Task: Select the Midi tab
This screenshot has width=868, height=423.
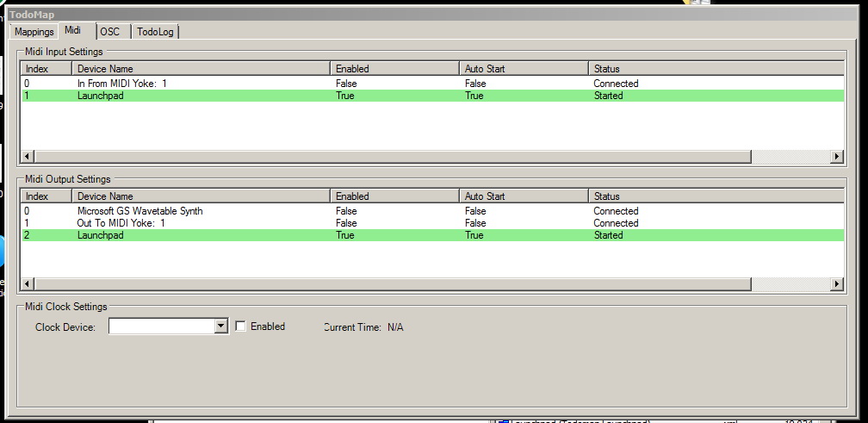Action: [x=73, y=31]
